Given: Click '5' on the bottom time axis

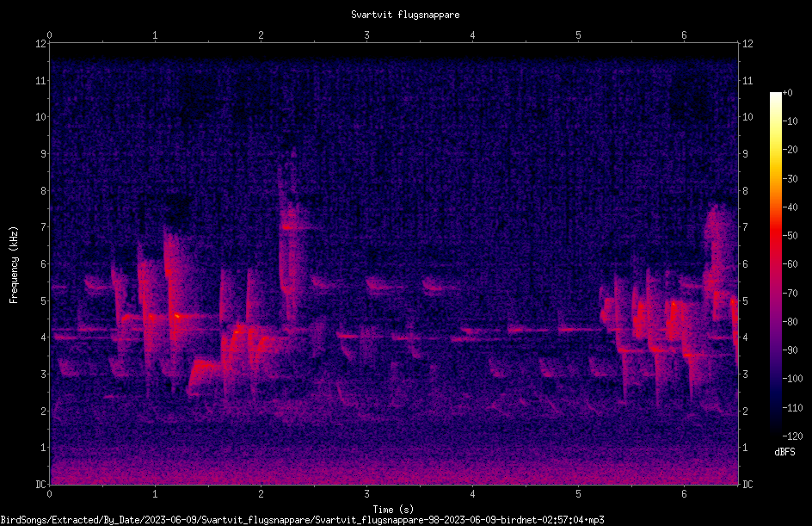Looking at the screenshot, I should click(x=578, y=494).
